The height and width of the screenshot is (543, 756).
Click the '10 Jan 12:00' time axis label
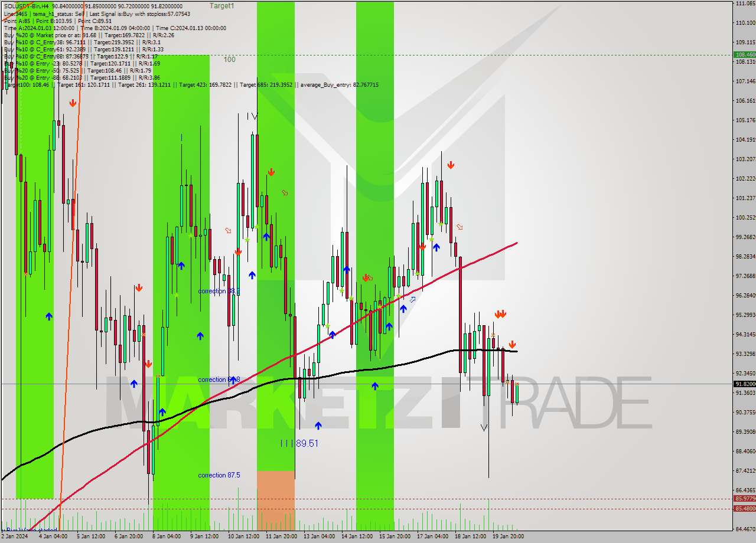[x=243, y=537]
